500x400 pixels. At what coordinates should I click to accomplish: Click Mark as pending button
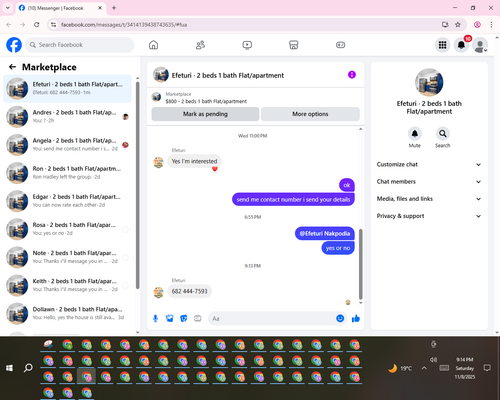pos(205,114)
